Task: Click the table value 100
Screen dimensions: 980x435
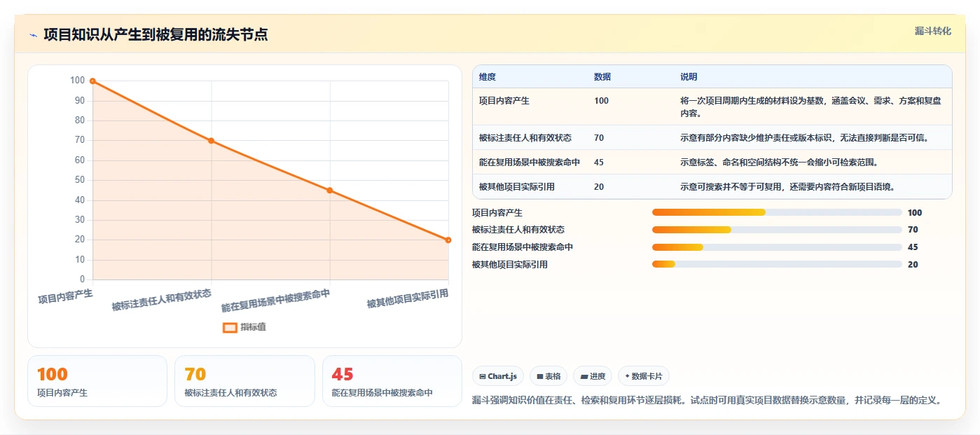Action: click(601, 101)
